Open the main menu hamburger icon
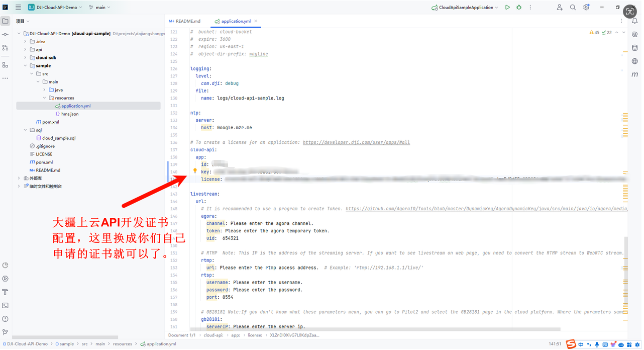The image size is (644, 350). 18,8
